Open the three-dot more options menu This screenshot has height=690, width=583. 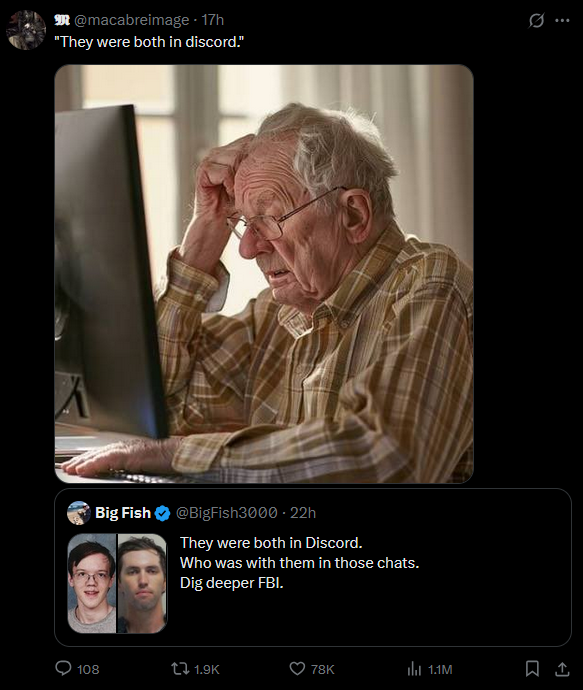point(562,20)
